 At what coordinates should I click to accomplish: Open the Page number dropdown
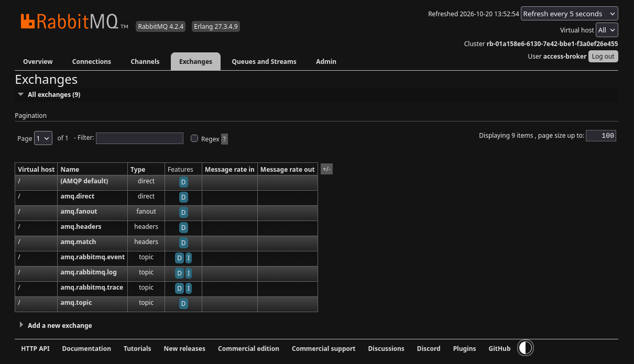point(43,138)
